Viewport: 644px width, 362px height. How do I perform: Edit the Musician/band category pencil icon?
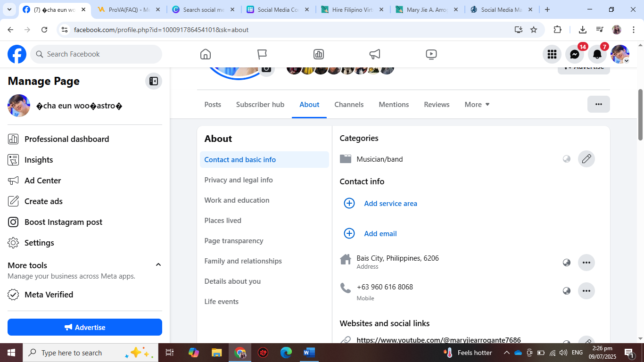click(x=586, y=159)
